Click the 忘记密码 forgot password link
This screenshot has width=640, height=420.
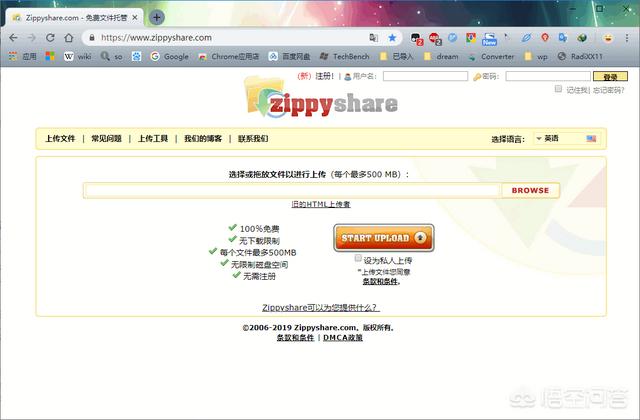point(609,90)
